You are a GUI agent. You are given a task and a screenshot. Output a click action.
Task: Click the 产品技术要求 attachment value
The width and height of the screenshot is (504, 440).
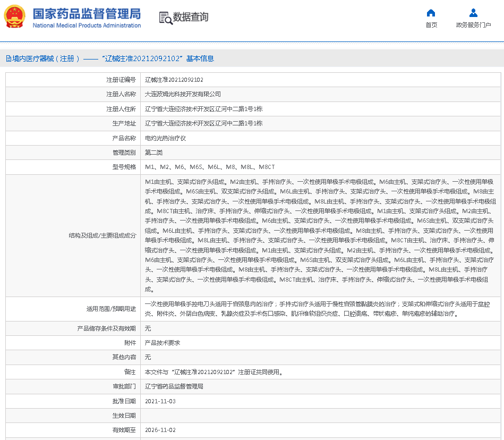163,343
